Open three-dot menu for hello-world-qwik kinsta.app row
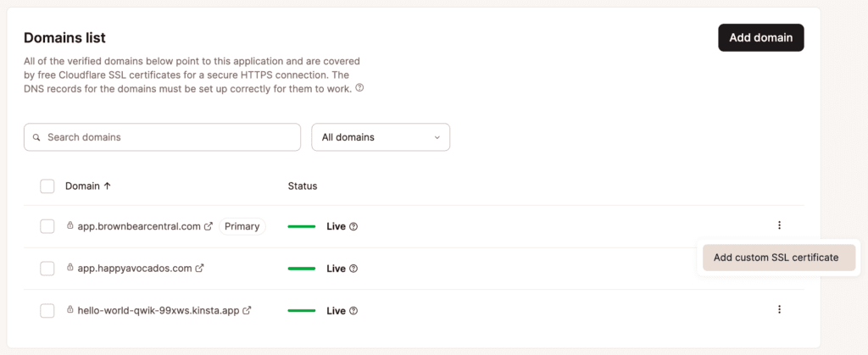This screenshot has width=868, height=355. click(x=779, y=310)
